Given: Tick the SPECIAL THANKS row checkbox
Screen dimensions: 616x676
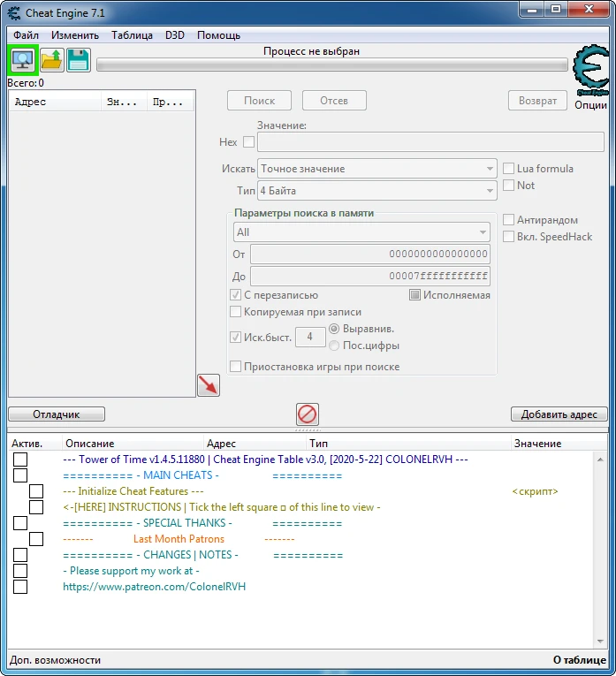Looking at the screenshot, I should 20,523.
